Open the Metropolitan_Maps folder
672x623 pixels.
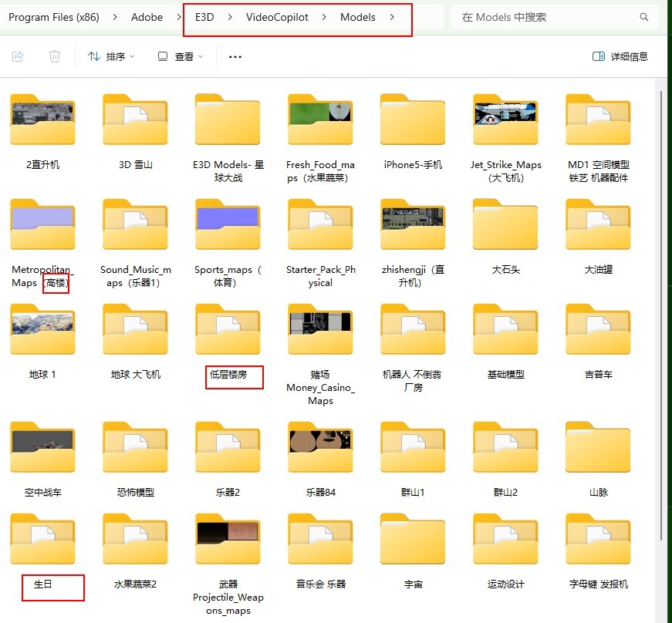[x=42, y=227]
